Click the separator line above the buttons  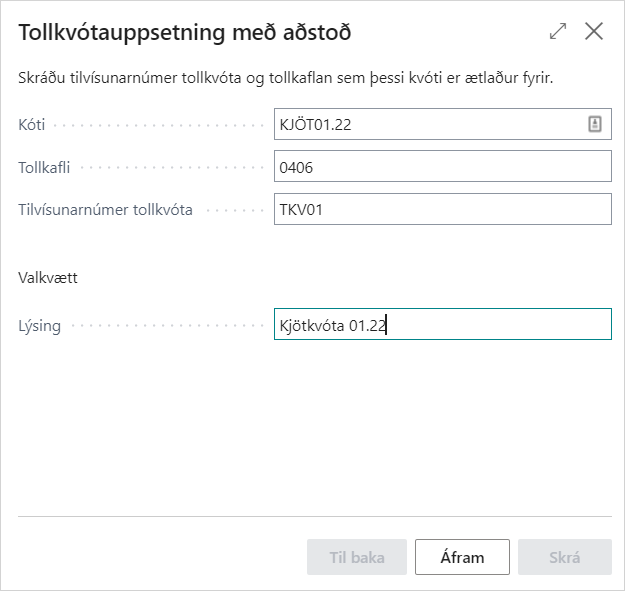click(314, 516)
